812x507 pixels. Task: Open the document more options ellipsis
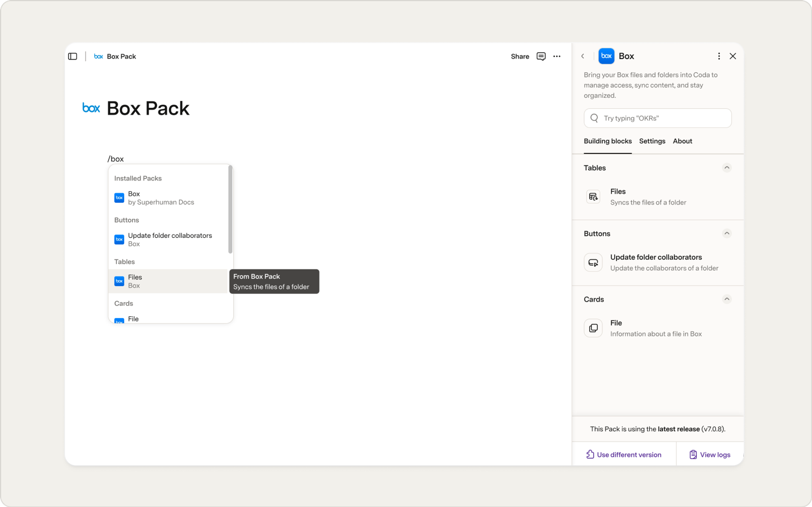pos(557,56)
